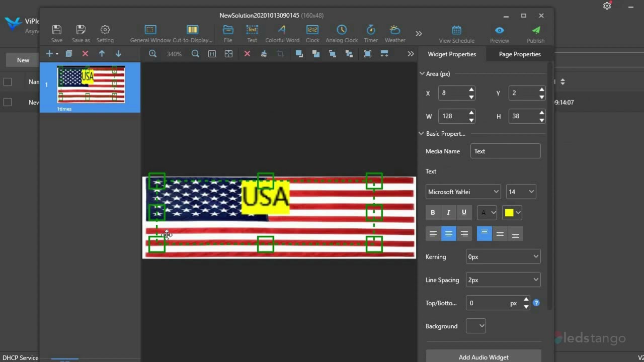Open the font size 14 dropdown

[x=521, y=192]
